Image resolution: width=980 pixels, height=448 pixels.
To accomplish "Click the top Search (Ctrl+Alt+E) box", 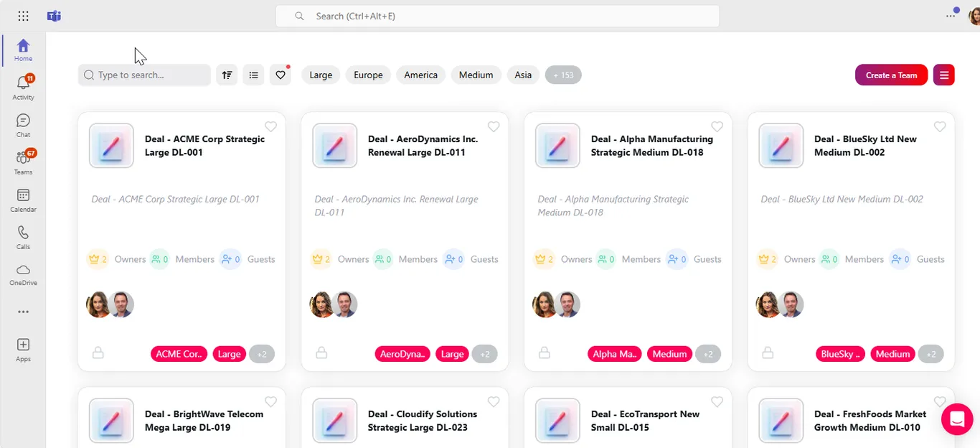I will pyautogui.click(x=497, y=16).
